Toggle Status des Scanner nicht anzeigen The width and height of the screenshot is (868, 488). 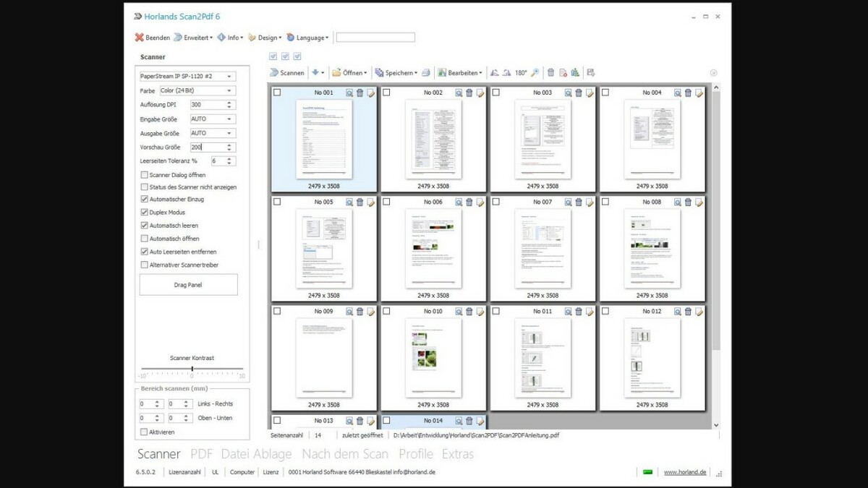pyautogui.click(x=145, y=187)
